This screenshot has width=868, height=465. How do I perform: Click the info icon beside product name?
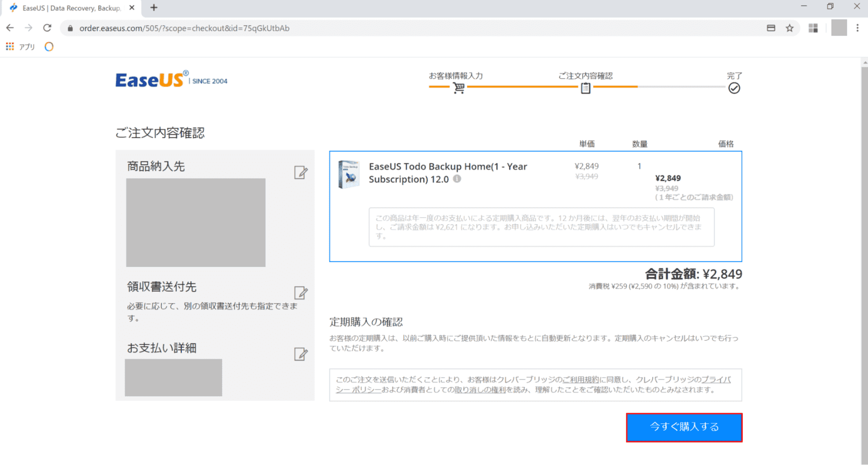click(457, 179)
